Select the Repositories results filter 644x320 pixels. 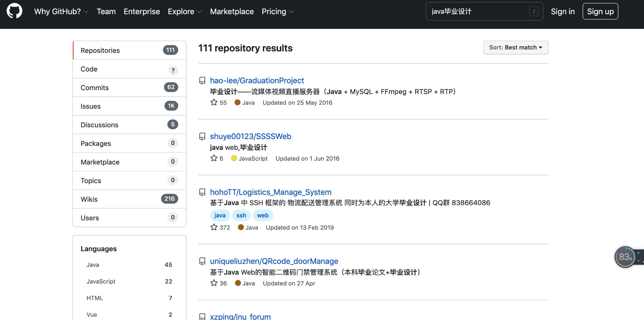pos(130,50)
